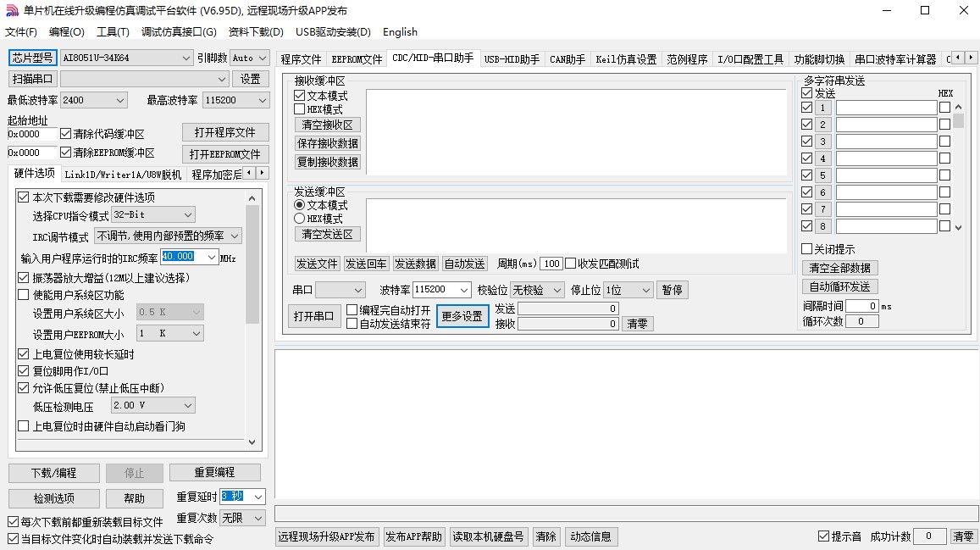Click the 自动循环发送 button

coord(839,286)
